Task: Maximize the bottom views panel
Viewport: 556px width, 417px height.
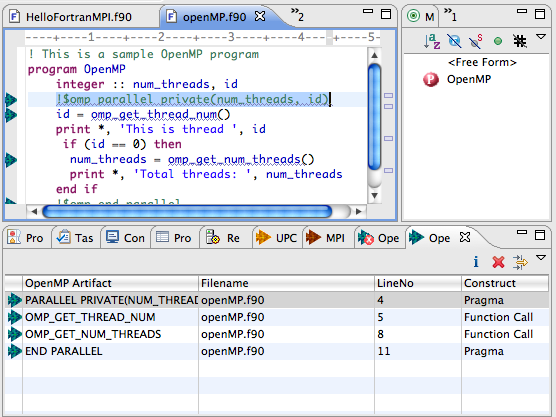Action: [x=540, y=234]
